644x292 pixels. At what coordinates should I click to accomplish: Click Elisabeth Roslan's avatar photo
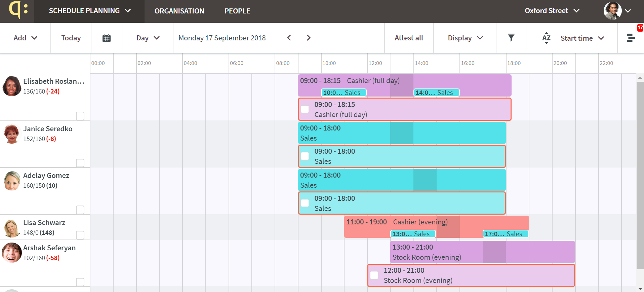click(x=12, y=86)
